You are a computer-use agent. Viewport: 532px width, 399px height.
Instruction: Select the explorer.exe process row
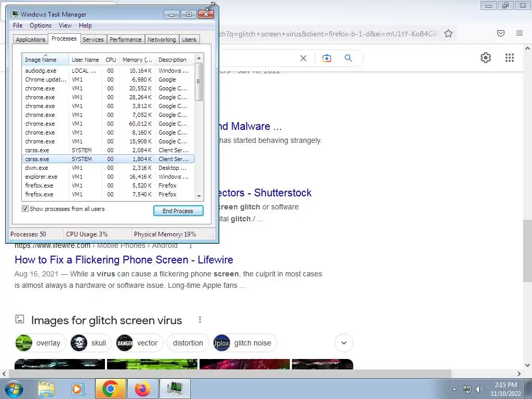click(x=108, y=177)
